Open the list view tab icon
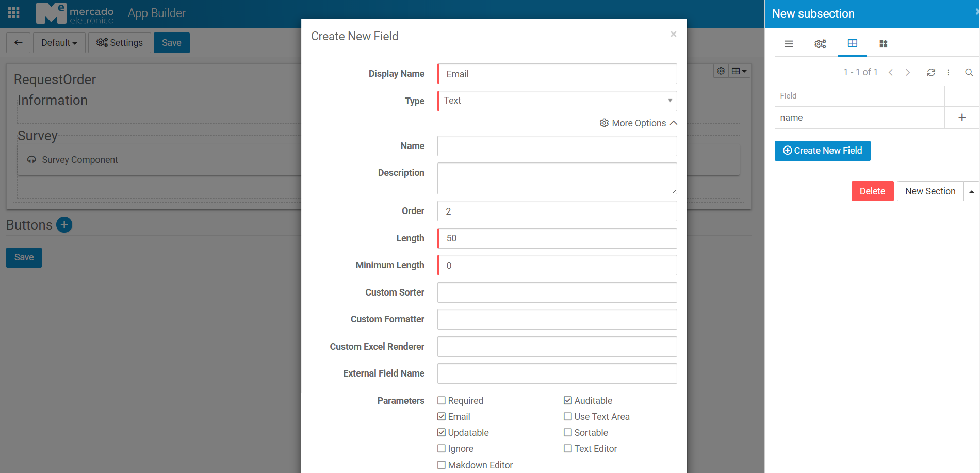 [789, 44]
